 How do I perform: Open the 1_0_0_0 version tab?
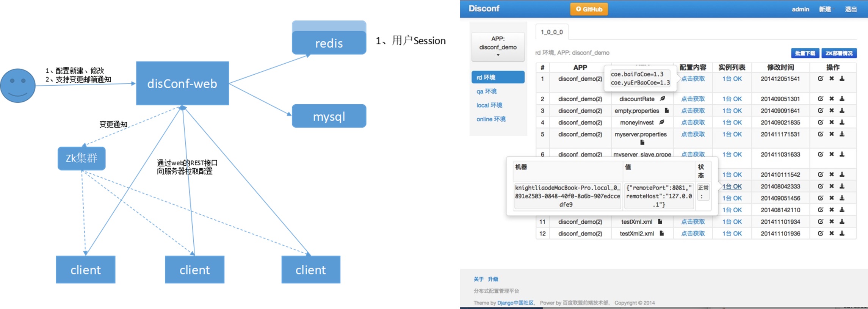click(x=552, y=32)
